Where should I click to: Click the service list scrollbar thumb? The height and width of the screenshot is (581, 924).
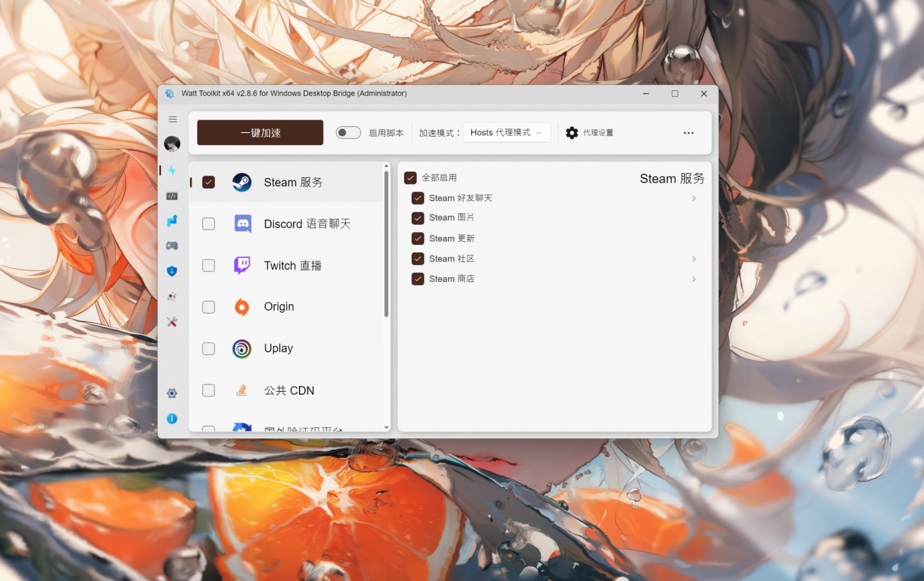pyautogui.click(x=386, y=244)
